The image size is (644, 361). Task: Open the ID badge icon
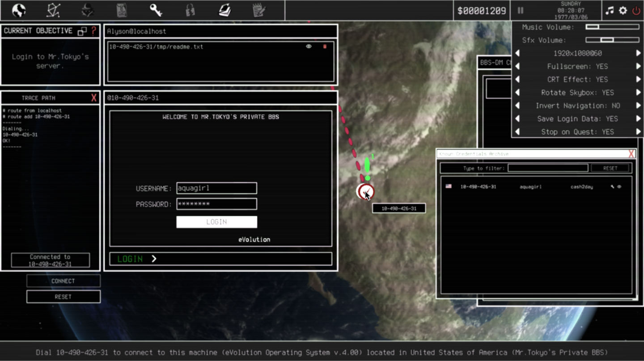click(121, 10)
